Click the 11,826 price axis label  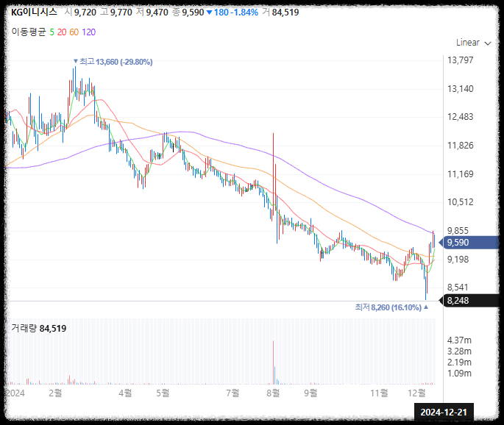pos(461,146)
